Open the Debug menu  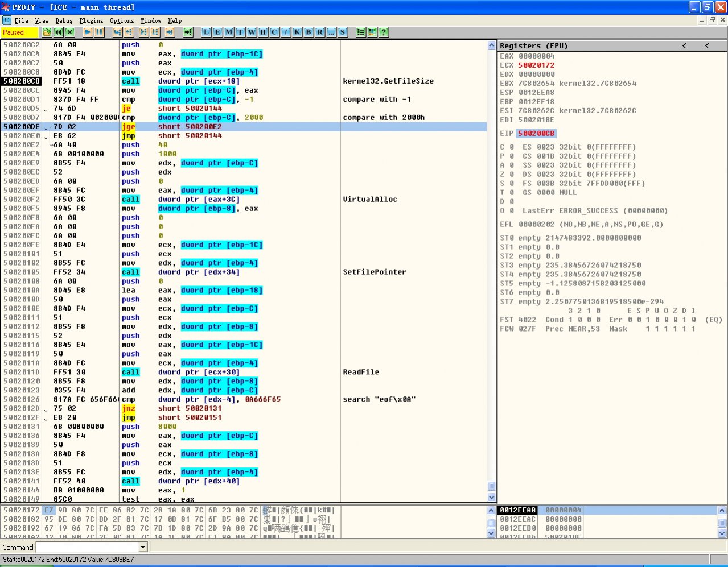pyautogui.click(x=64, y=20)
